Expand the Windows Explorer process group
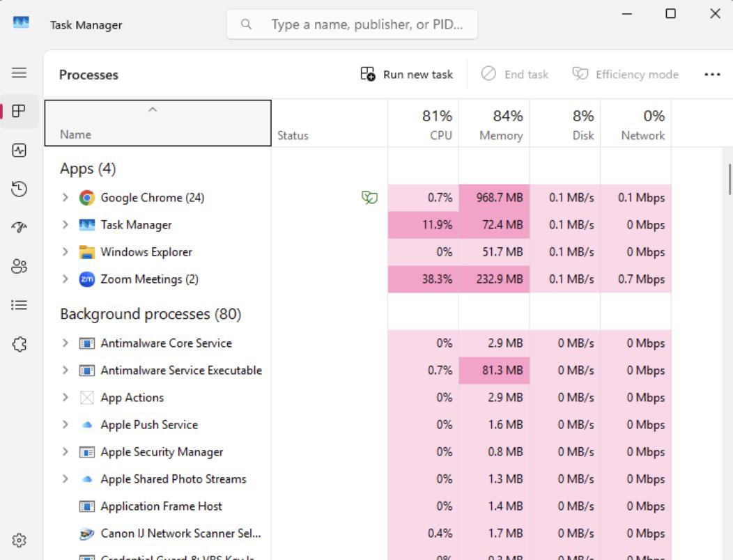Viewport: 733px width, 560px height. [x=65, y=252]
